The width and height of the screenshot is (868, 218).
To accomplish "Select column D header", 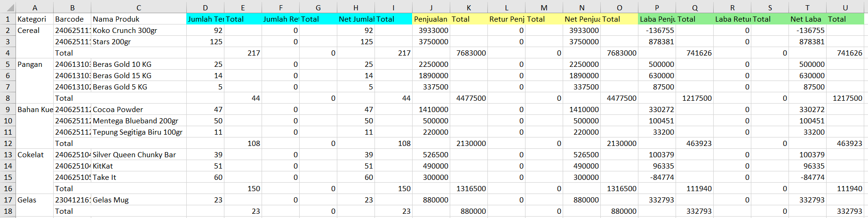I will 205,8.
